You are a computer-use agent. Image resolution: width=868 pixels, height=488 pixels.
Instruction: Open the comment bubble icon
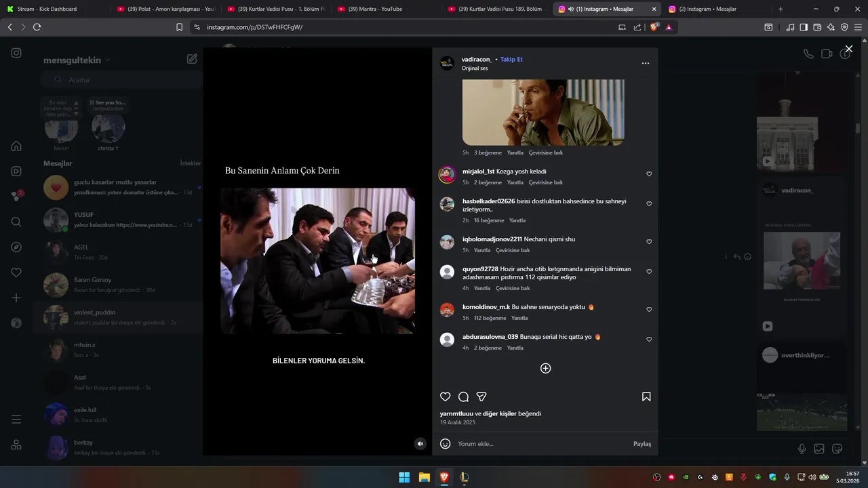(463, 396)
